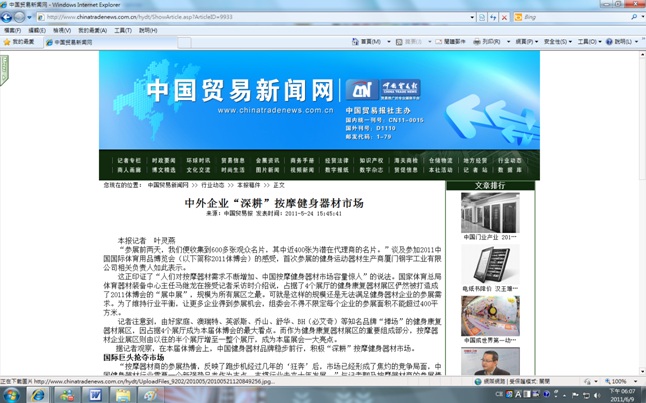Click the Favorites star button
Image resolution: width=646 pixels, height=403 pixels.
coord(19,42)
